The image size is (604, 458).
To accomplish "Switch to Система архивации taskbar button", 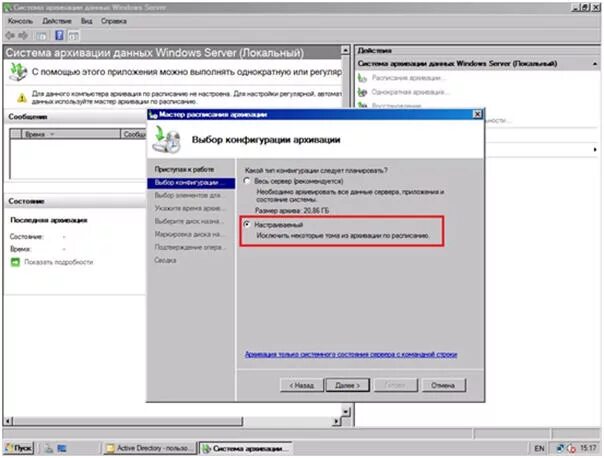I will (247, 448).
